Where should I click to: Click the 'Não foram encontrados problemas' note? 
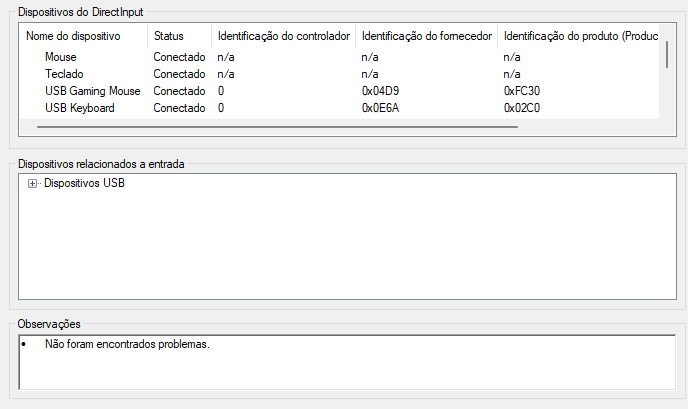[127, 344]
